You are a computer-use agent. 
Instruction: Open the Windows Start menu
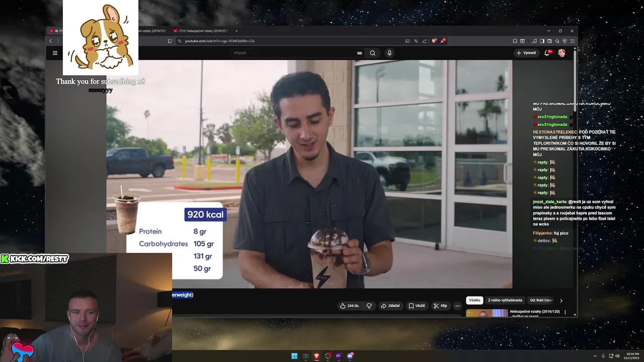[x=294, y=356]
